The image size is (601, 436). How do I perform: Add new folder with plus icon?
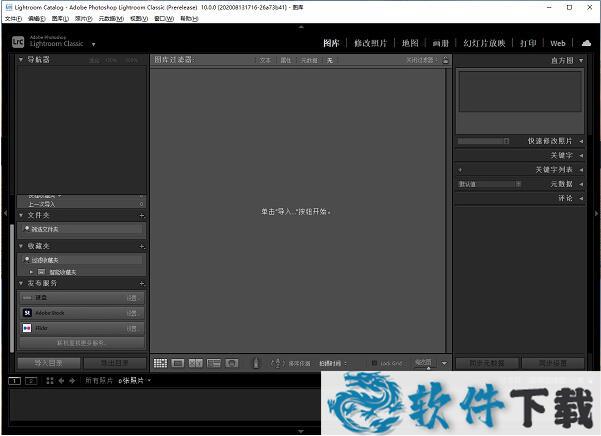[142, 215]
